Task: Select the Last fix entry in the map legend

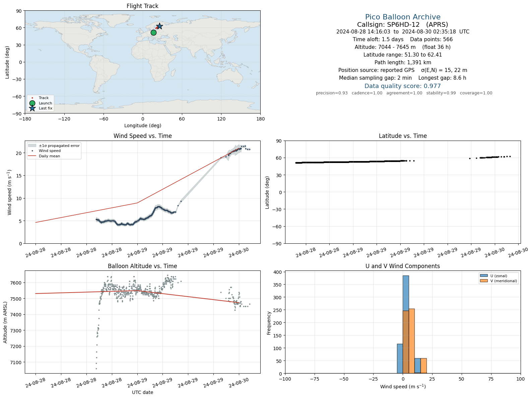Action: point(40,108)
